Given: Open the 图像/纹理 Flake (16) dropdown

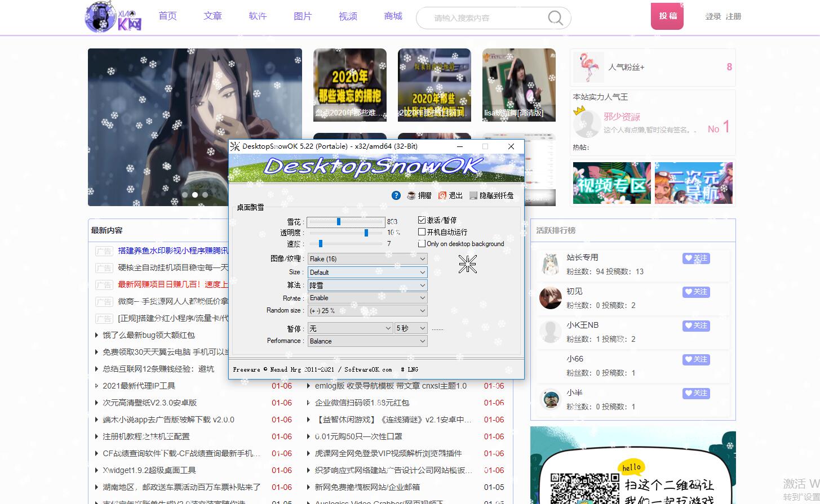Looking at the screenshot, I should [367, 259].
